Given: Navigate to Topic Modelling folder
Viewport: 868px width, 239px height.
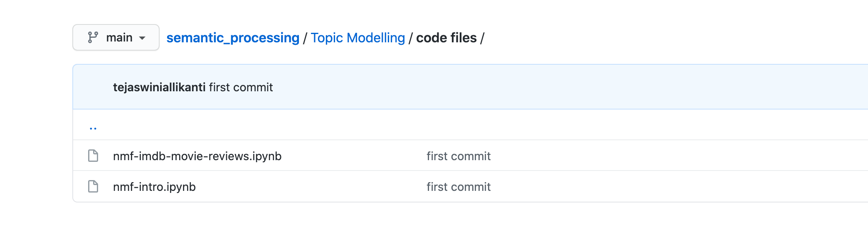Looking at the screenshot, I should [358, 38].
